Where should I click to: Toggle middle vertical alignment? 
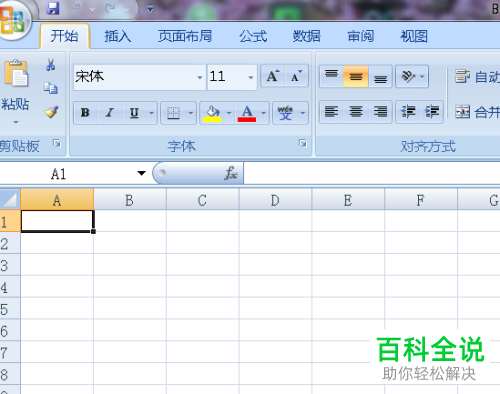(356, 76)
